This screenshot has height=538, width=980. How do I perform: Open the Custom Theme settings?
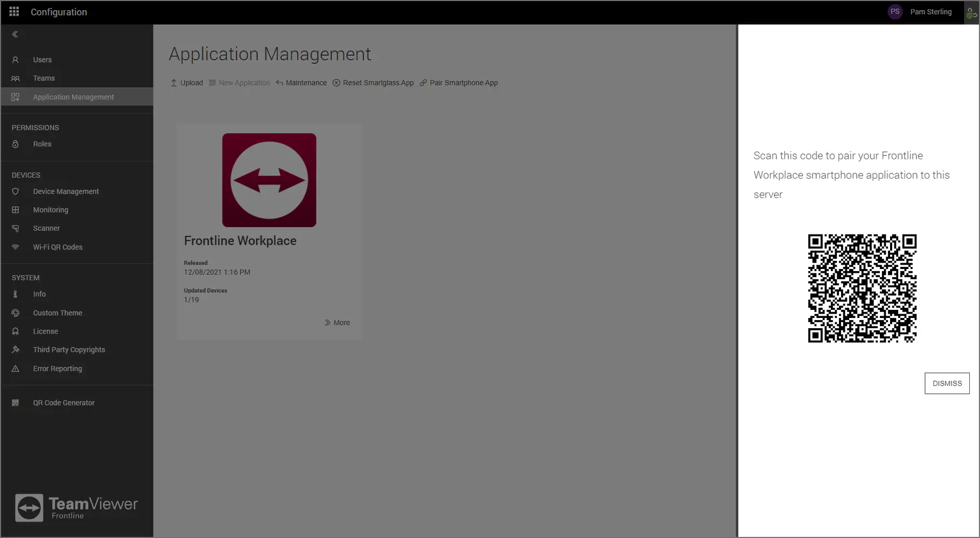click(x=77, y=313)
